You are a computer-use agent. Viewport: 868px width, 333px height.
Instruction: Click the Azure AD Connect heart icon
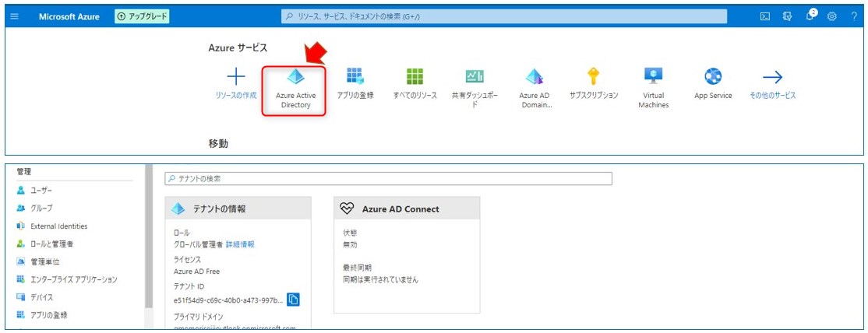click(347, 209)
